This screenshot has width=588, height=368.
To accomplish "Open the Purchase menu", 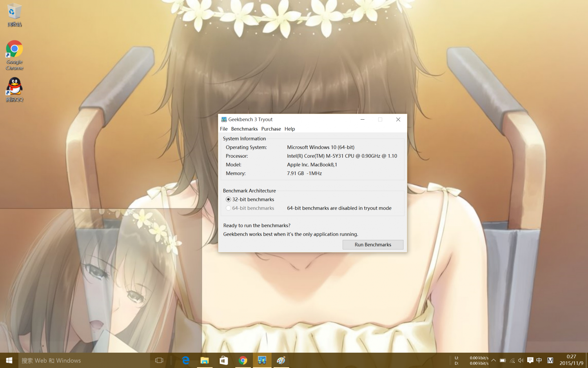I will pyautogui.click(x=271, y=129).
